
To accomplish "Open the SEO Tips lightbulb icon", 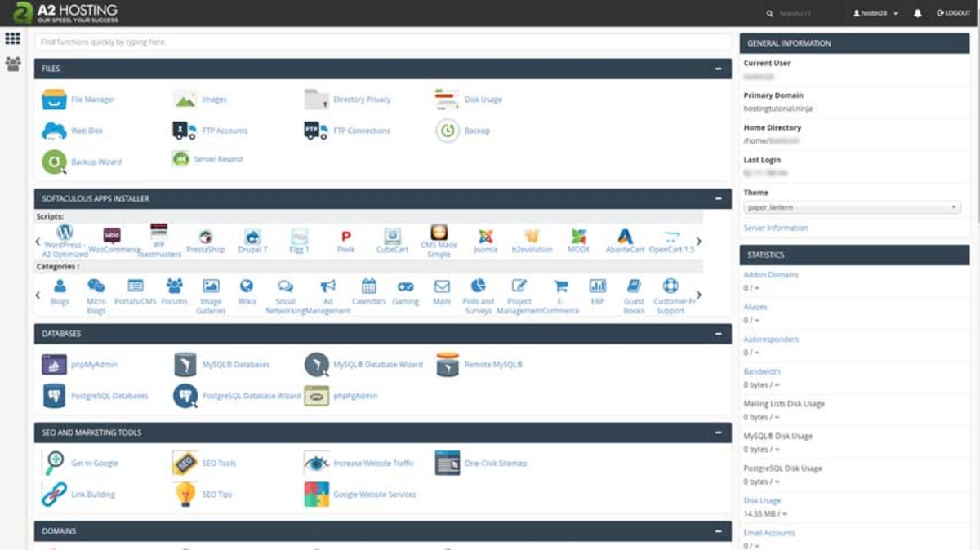I will (x=185, y=495).
